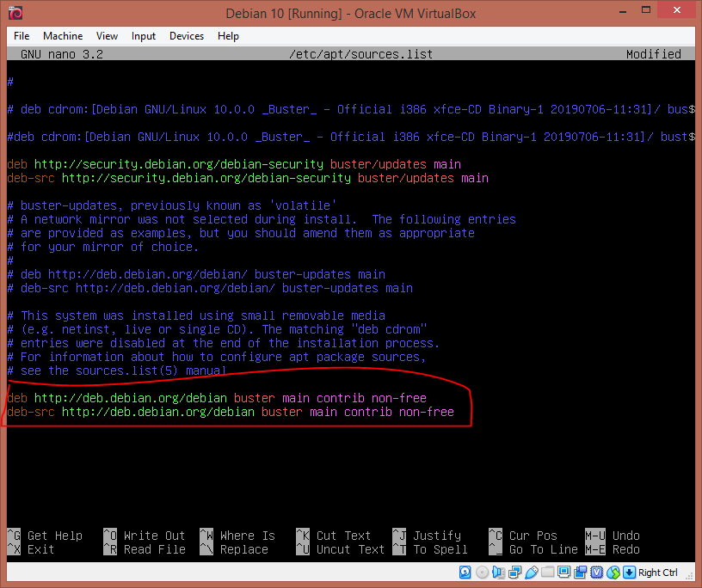Click the ^J Justify shortcut
The width and height of the screenshot is (702, 588).
[427, 536]
